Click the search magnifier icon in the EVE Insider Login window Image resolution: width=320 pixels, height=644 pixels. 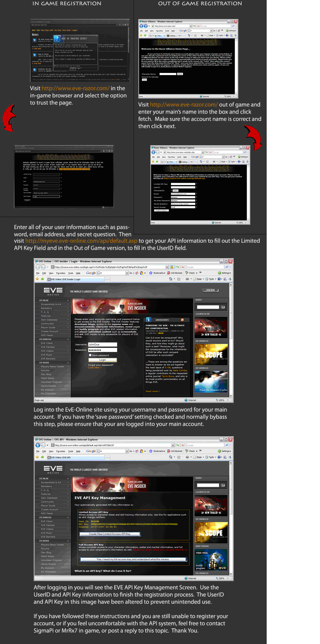(x=227, y=267)
